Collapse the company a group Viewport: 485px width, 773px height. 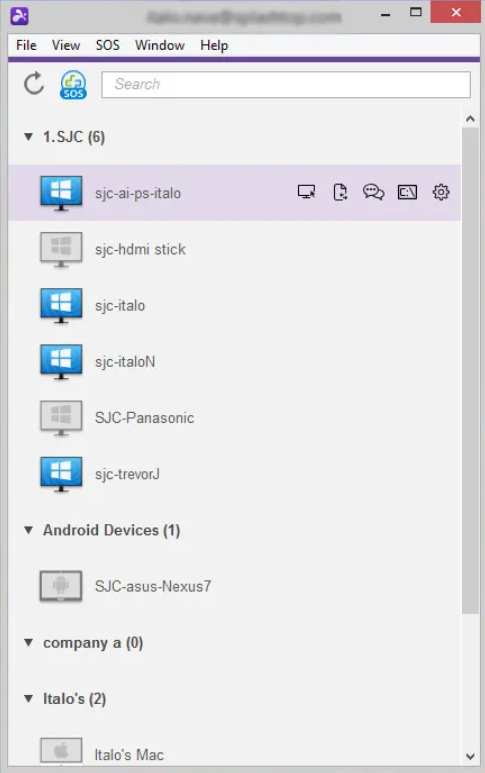[29, 642]
